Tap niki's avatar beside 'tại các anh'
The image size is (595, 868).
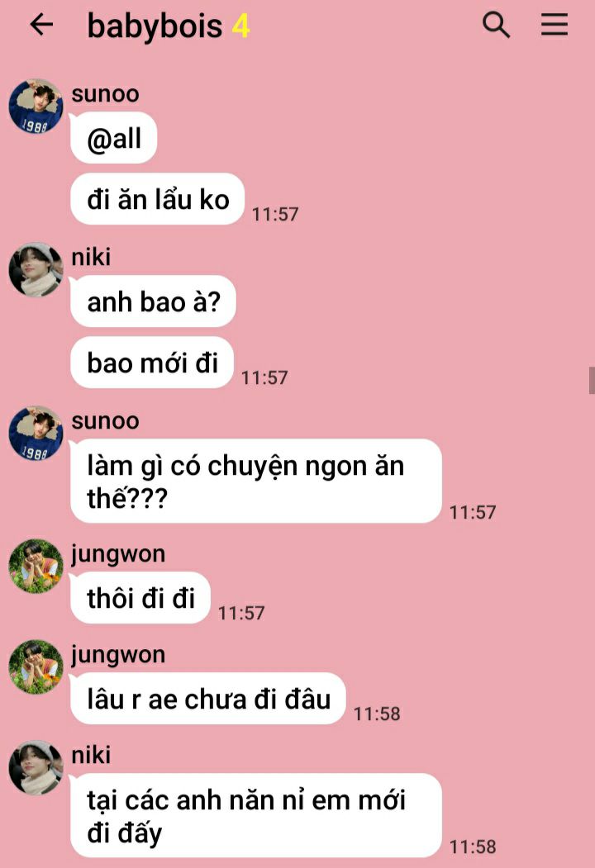click(36, 767)
